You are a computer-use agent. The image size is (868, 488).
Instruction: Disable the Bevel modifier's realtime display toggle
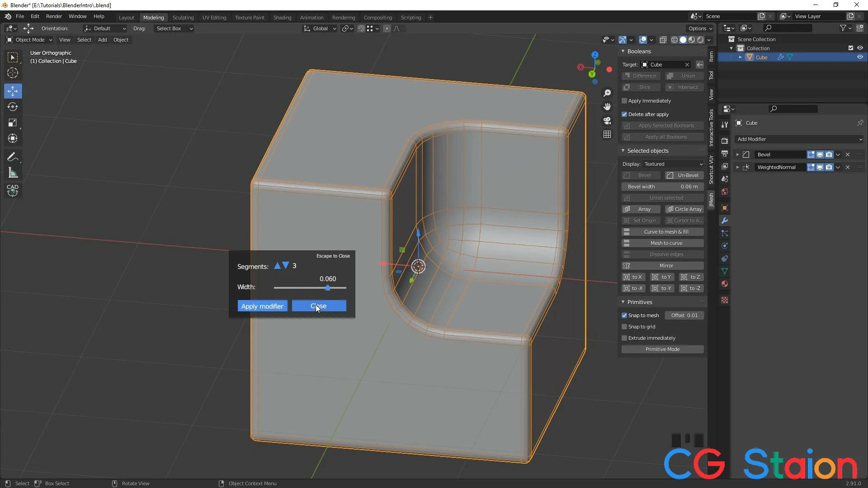pos(820,154)
